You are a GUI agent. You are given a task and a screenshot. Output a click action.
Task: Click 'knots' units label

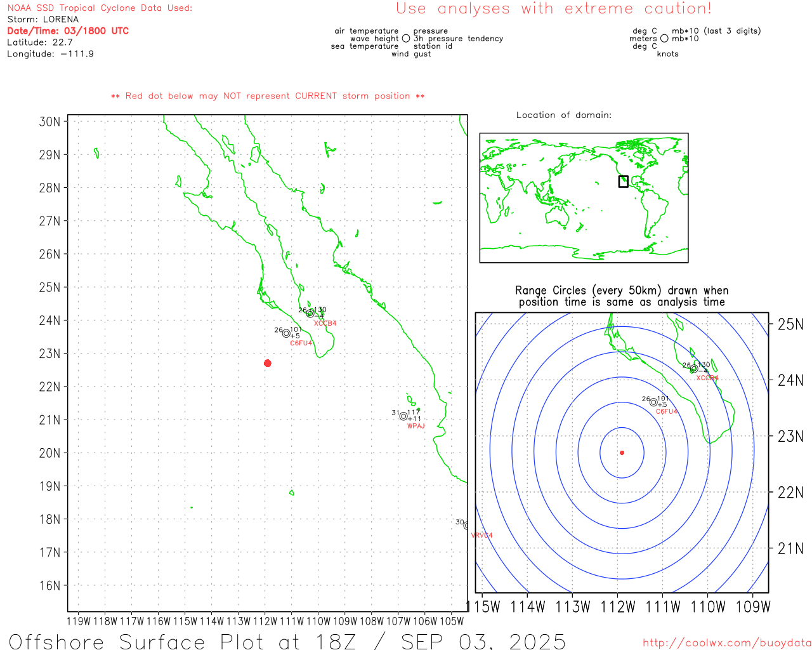pos(668,54)
